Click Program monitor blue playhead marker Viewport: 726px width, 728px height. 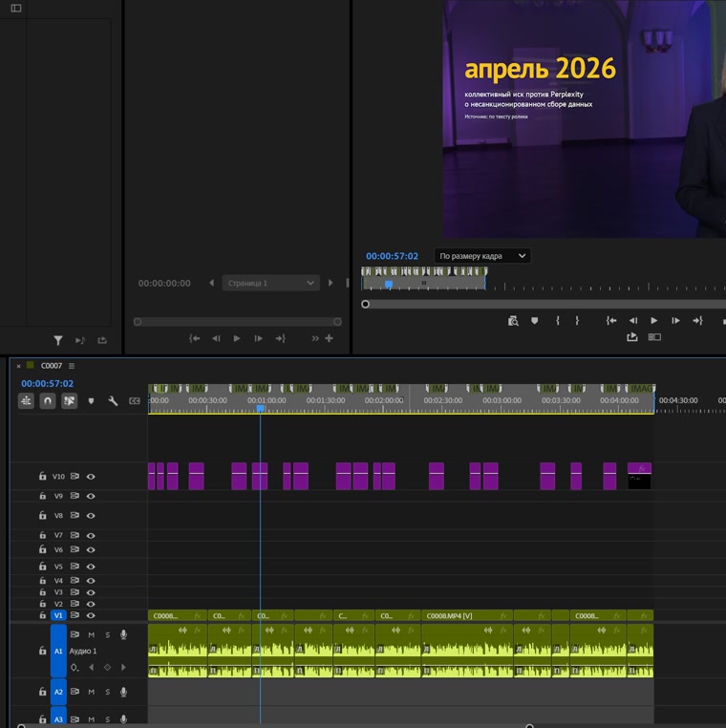[x=389, y=284]
